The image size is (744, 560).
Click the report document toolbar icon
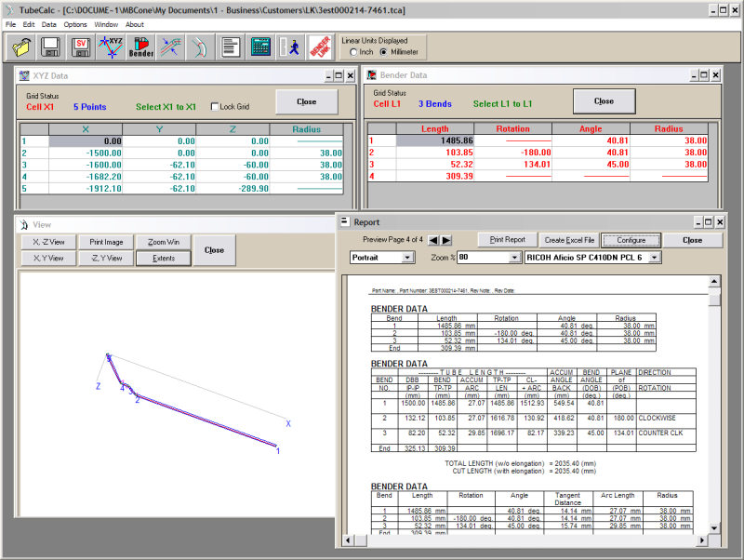tap(232, 46)
